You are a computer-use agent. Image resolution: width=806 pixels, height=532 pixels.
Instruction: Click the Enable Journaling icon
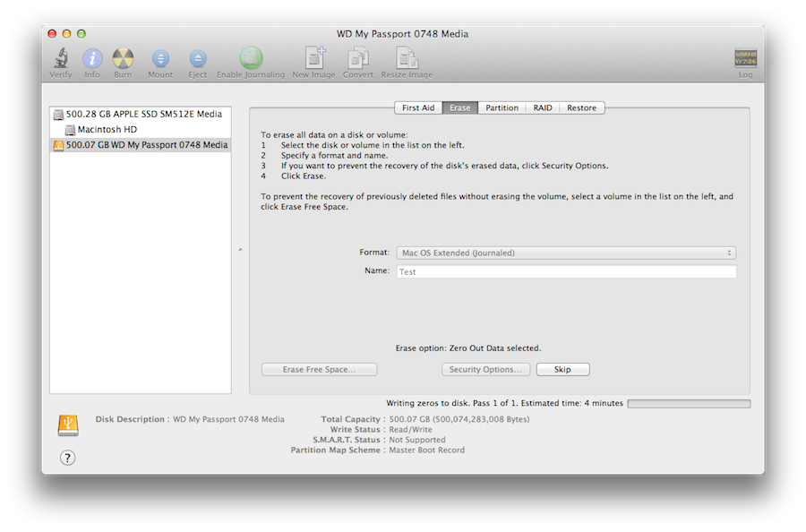251,58
